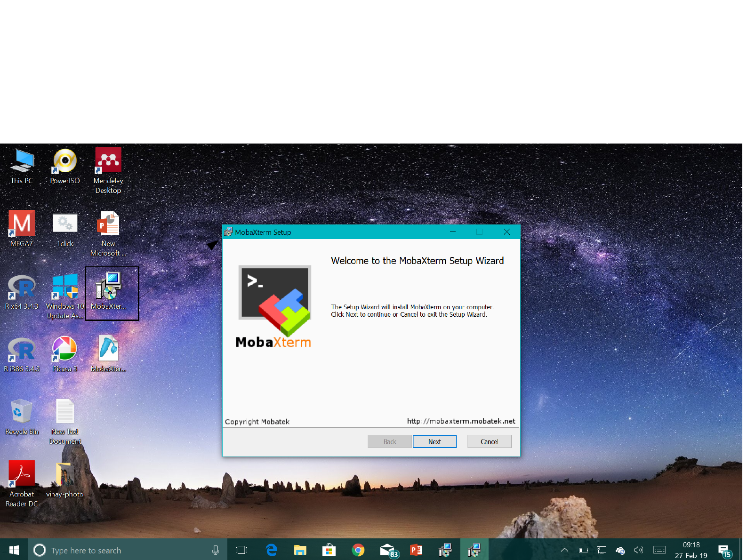Click Next in the MobaXterm Setup wizard
747x560 pixels.
click(x=434, y=441)
